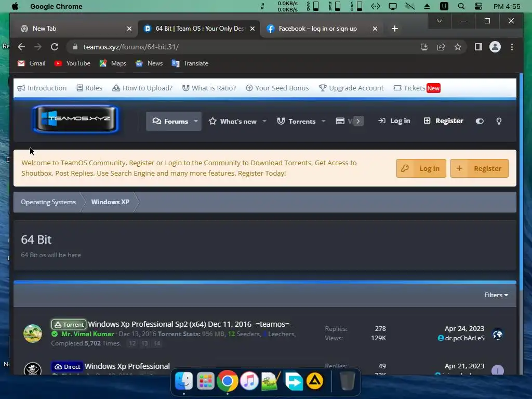Screen dimensions: 532x399
Task: Open Torrents in the nav bar
Action: click(296, 121)
